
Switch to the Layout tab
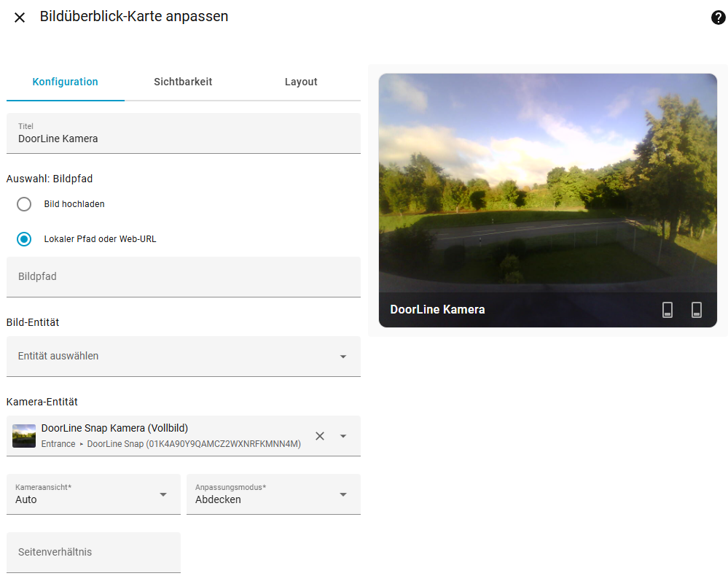301,82
